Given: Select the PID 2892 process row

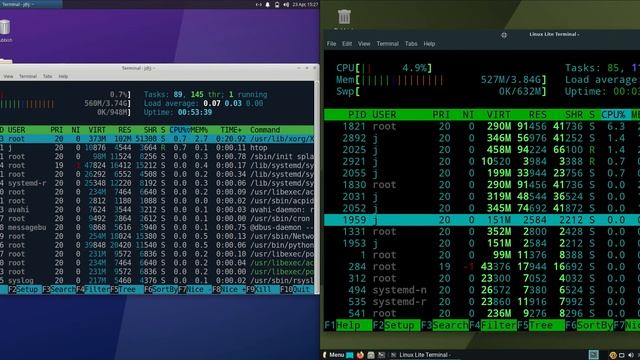Looking at the screenshot, I should pos(482,138).
